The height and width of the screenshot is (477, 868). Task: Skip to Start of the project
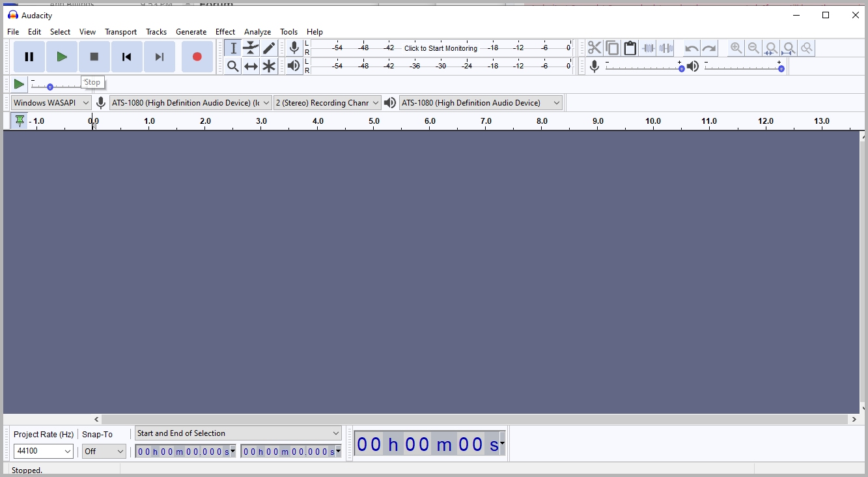pos(127,57)
